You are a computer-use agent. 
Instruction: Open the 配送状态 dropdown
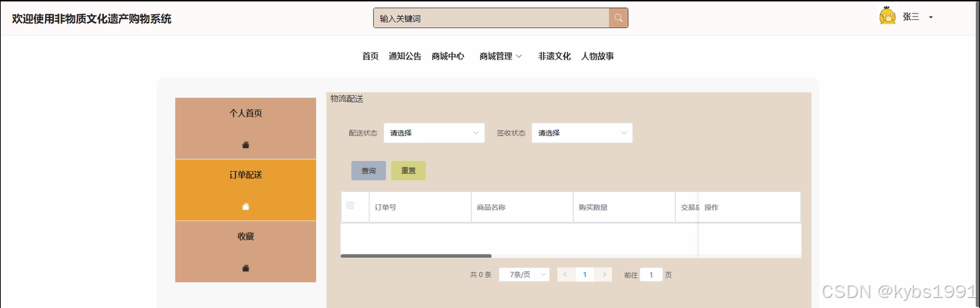point(434,133)
